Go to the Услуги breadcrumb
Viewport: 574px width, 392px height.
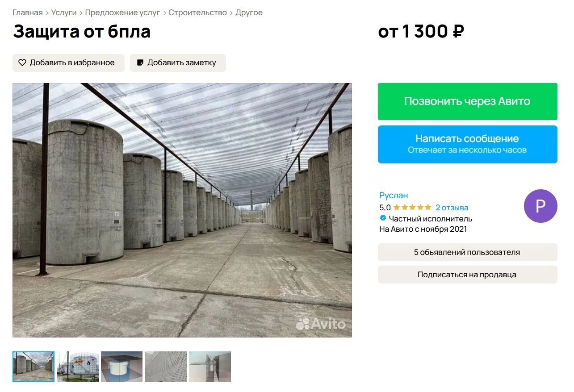click(x=64, y=13)
